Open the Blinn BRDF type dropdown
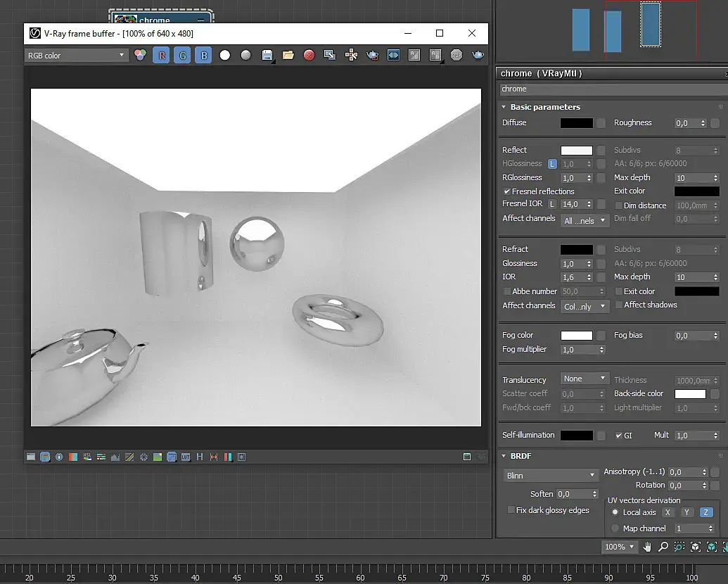Image resolution: width=728 pixels, height=584 pixels. 551,476
